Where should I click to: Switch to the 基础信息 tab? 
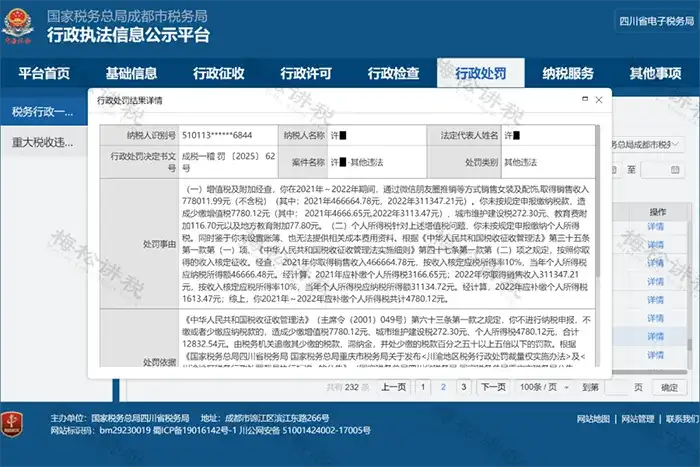tap(131, 73)
